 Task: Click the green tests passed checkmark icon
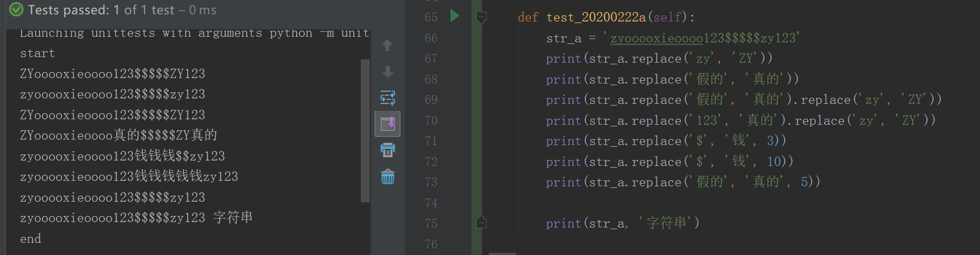click(x=16, y=9)
